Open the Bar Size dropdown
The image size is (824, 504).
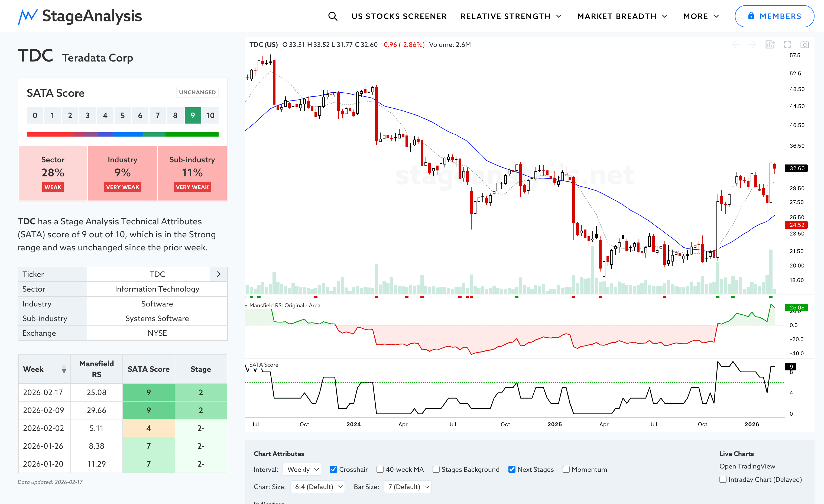[408, 487]
